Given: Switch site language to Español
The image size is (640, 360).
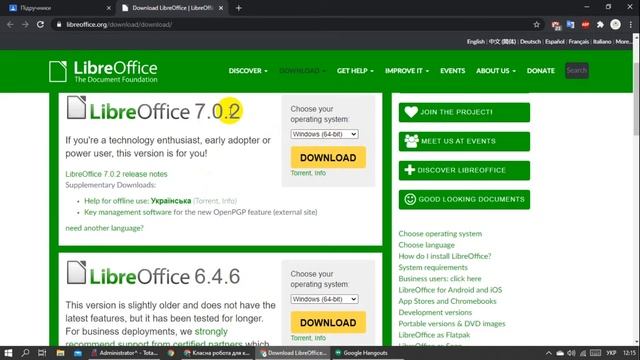Looking at the screenshot, I should pyautogui.click(x=555, y=42).
